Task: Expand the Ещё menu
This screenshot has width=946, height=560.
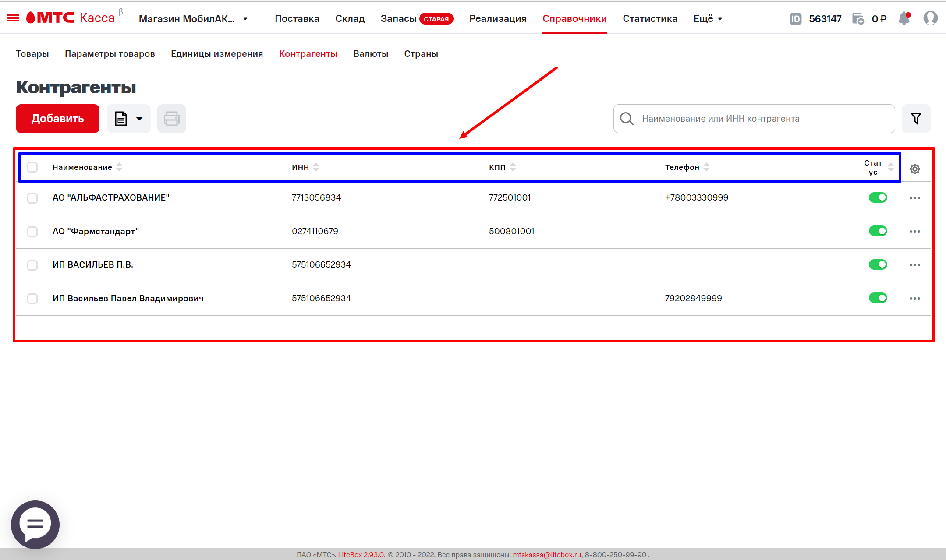Action: click(x=708, y=18)
